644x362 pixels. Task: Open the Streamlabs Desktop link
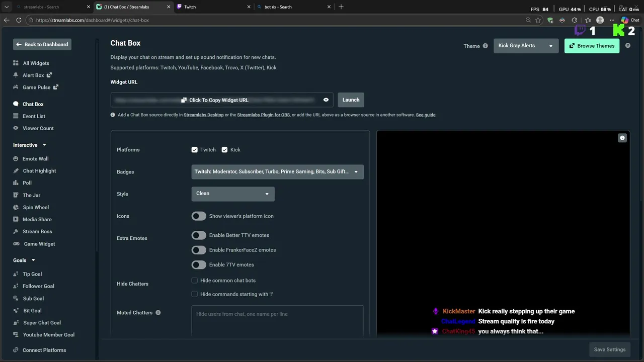tap(204, 115)
